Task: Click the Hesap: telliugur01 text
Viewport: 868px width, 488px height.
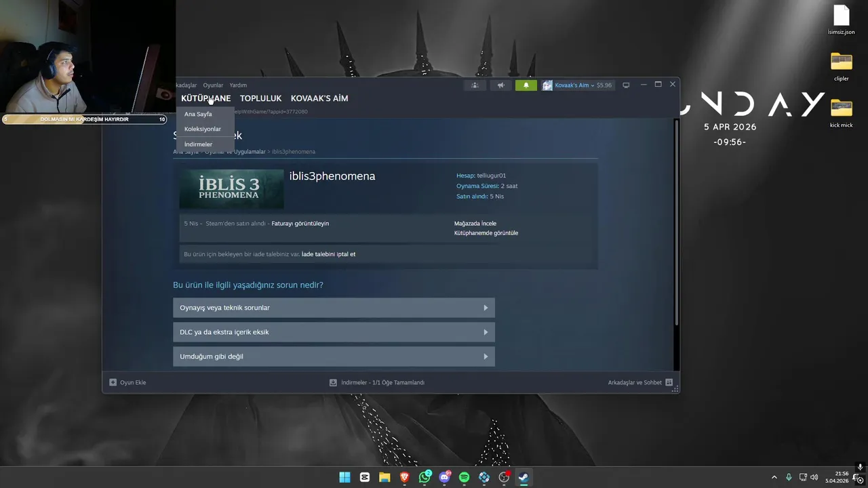Action: click(x=481, y=176)
